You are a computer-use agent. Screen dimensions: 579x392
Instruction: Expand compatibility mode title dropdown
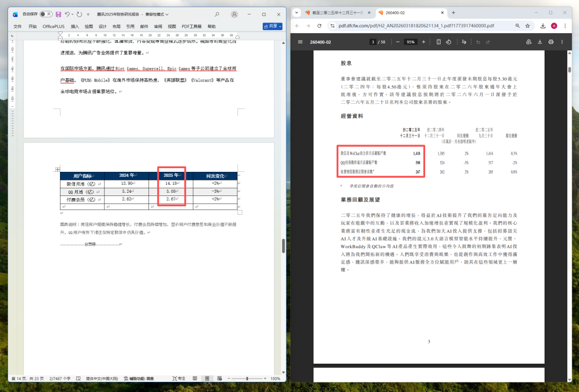167,14
